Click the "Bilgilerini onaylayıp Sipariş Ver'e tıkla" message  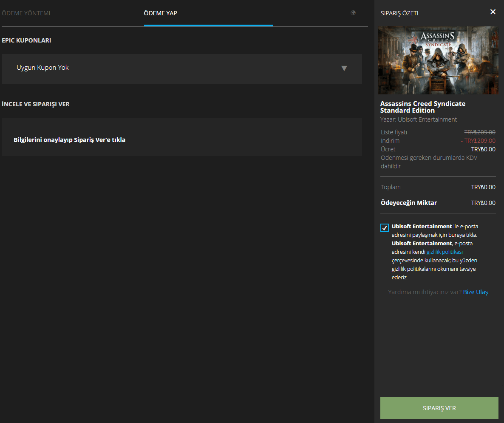pyautogui.click(x=69, y=139)
